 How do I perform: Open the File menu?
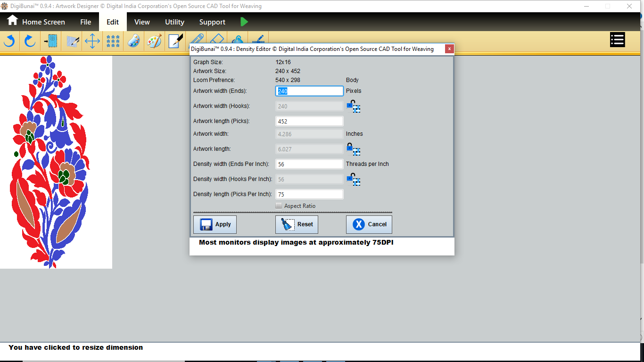point(85,22)
